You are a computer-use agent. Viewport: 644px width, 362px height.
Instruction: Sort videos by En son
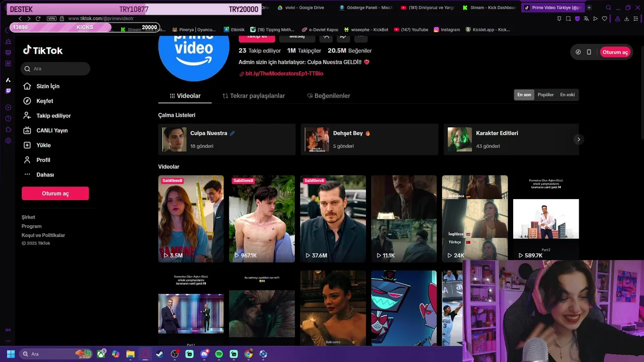click(524, 95)
